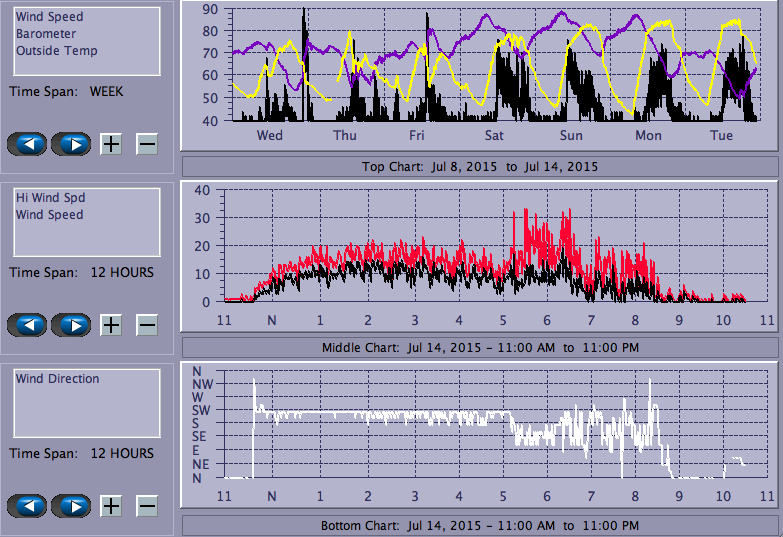This screenshot has width=783, height=537.
Task: Click the Top Chart date range bar
Action: (479, 167)
